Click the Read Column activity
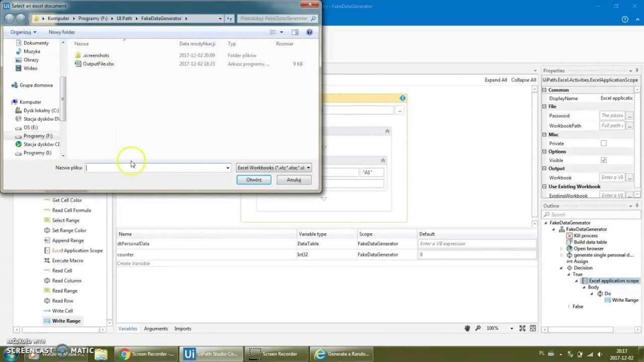644x362 pixels. [66, 281]
